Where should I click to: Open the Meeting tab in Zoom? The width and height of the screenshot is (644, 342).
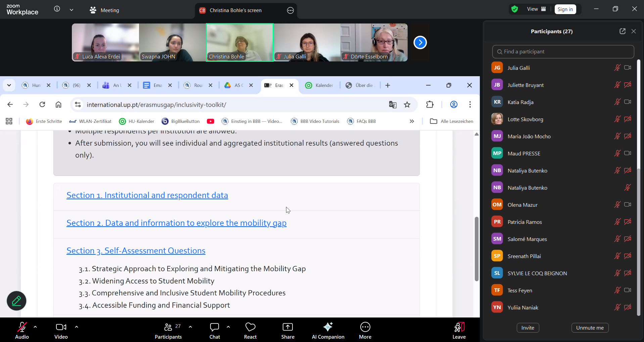click(x=104, y=10)
